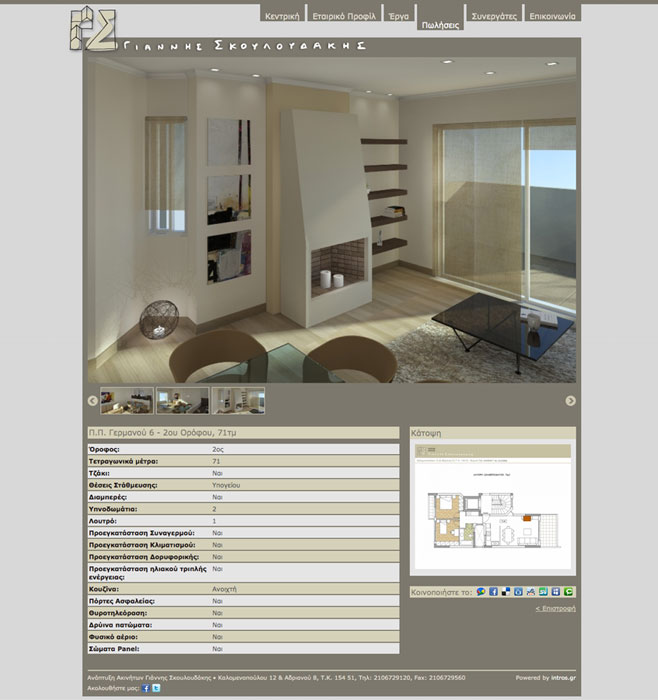Screen dimensions: 658x700
Task: Click the site logo at top left
Action: 92,29
